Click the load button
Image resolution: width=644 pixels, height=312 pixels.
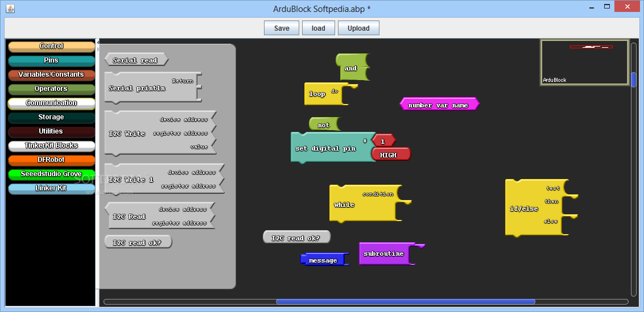coord(319,28)
